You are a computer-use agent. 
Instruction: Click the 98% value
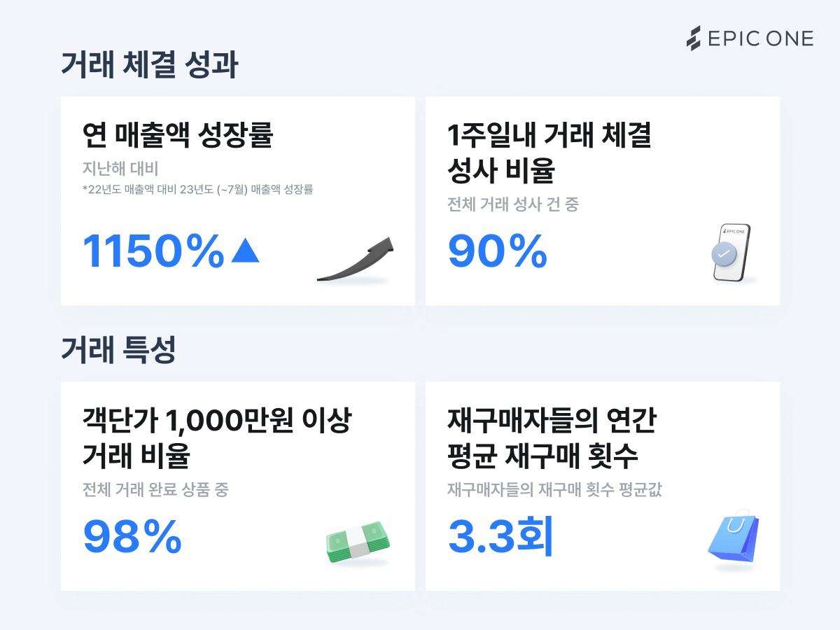tap(132, 537)
